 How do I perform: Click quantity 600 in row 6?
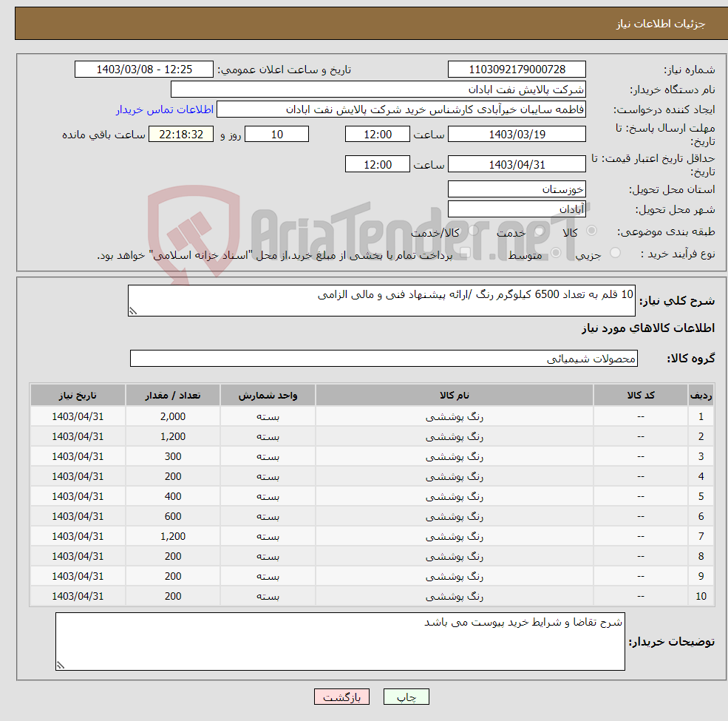click(x=173, y=517)
